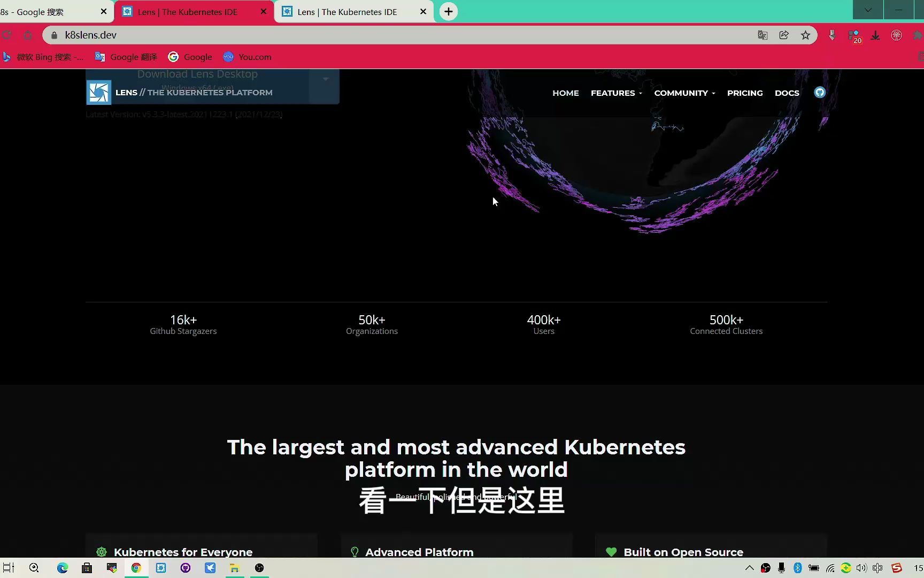Open the PRICING page
Viewport: 924px width, 578px height.
click(x=745, y=93)
